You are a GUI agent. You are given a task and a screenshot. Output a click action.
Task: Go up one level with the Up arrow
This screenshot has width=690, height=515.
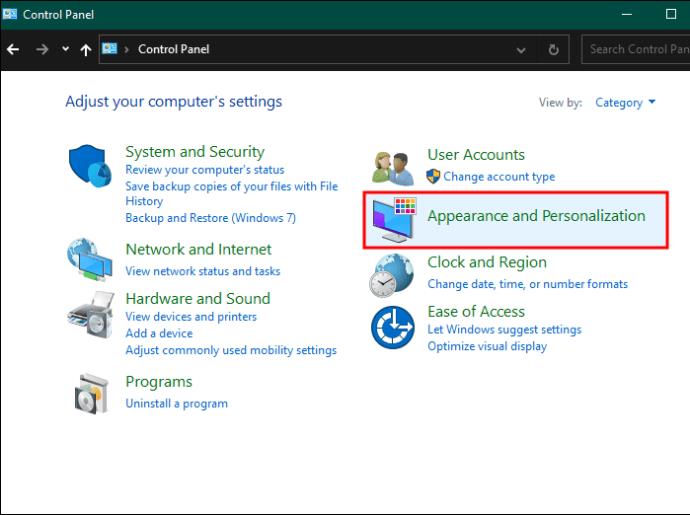[86, 50]
